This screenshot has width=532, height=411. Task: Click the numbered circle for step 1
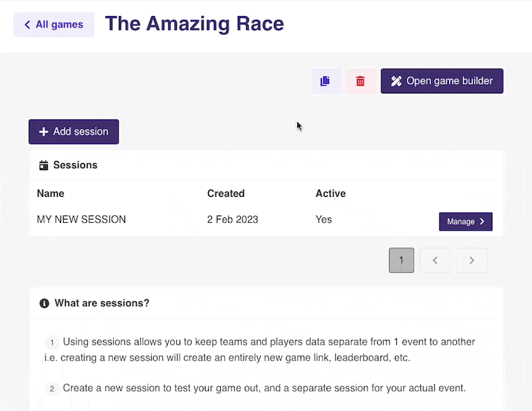(x=53, y=342)
